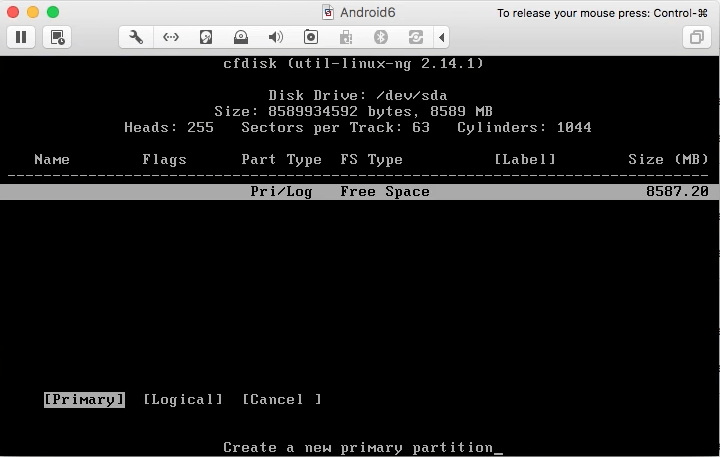Image resolution: width=720 pixels, height=457 pixels.
Task: Click the '[Label]' column header
Action: 525,159
